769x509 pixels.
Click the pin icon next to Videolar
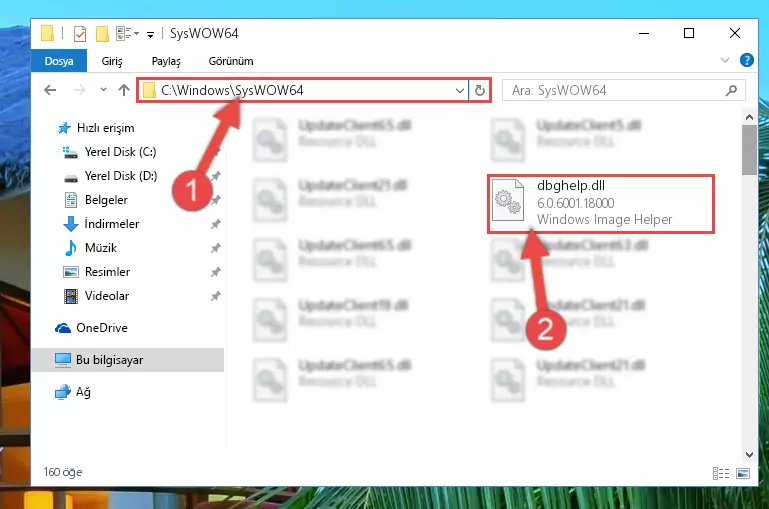tap(215, 296)
